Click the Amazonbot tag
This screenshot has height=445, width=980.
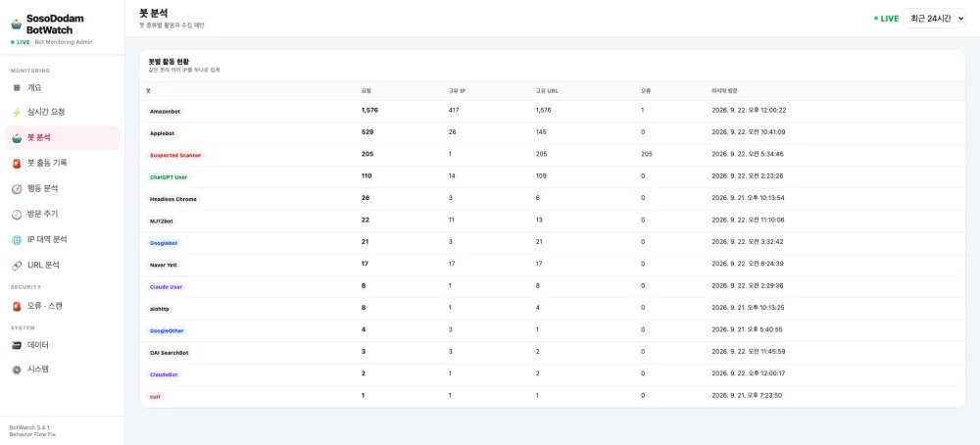pos(165,112)
